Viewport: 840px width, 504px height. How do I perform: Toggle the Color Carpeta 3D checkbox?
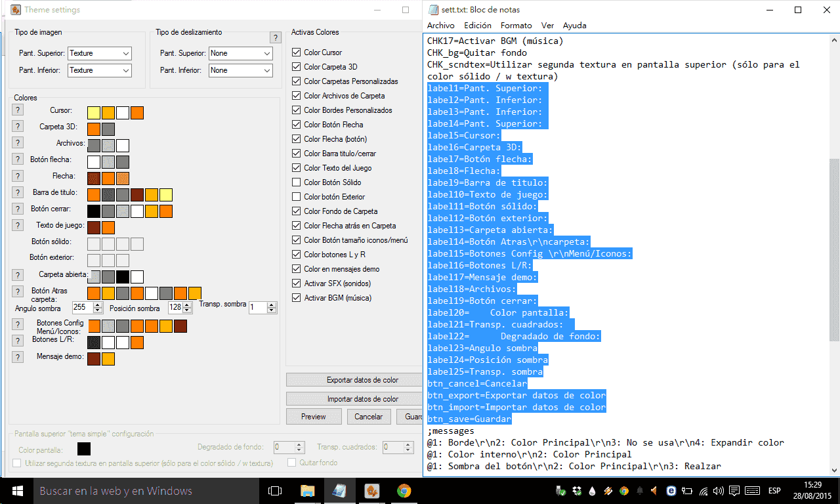tap(297, 67)
